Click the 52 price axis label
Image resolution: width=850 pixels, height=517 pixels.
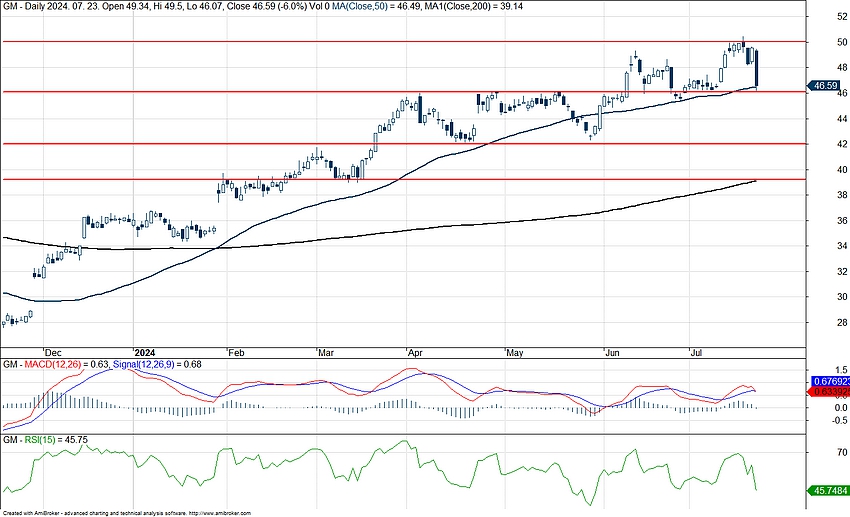click(842, 16)
